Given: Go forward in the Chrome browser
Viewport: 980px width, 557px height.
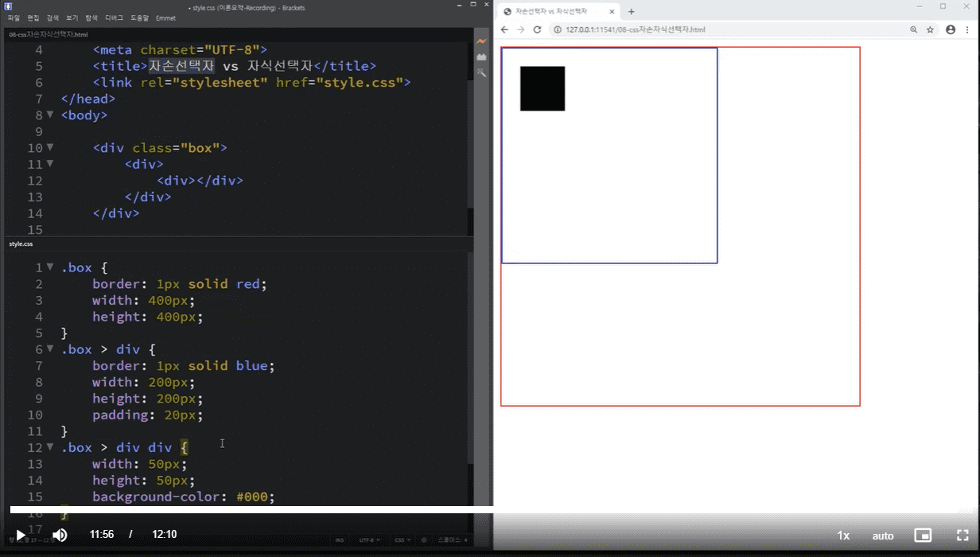Looking at the screenshot, I should click(520, 29).
